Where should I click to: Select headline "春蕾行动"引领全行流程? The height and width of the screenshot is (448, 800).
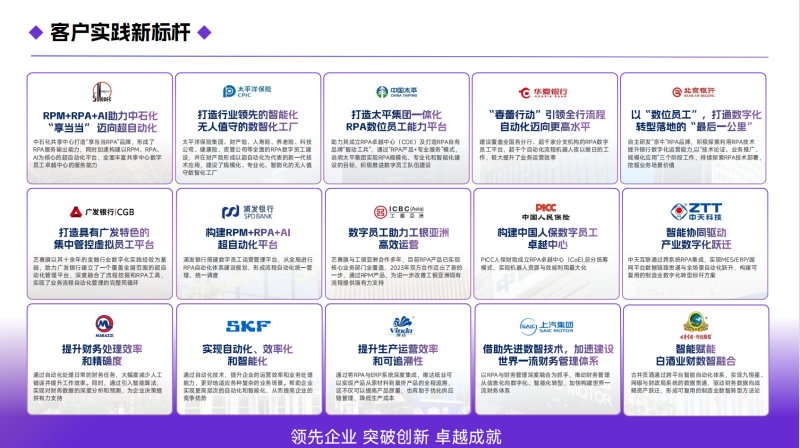(546, 114)
